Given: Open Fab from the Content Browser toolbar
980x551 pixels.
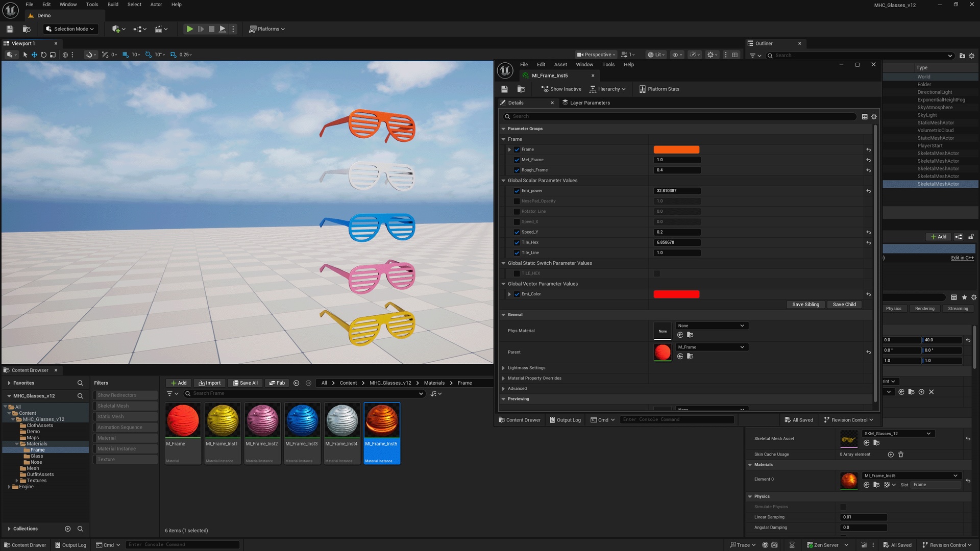Looking at the screenshot, I should tap(277, 383).
